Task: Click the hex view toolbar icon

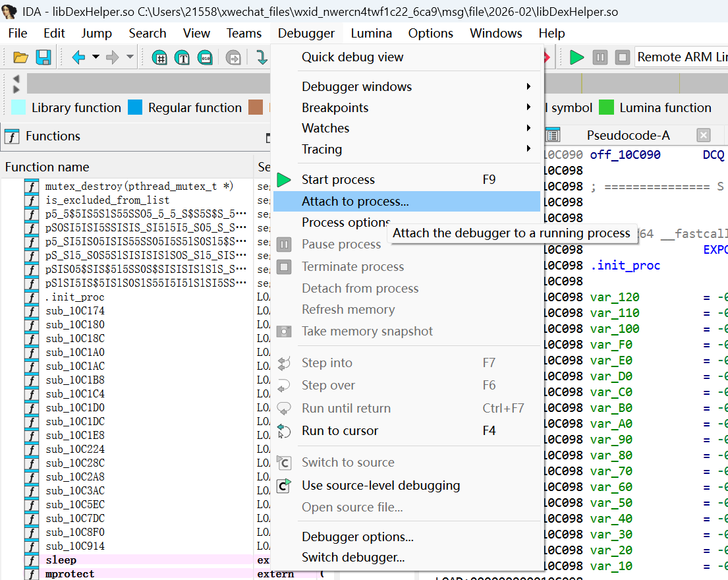Action: (159, 57)
